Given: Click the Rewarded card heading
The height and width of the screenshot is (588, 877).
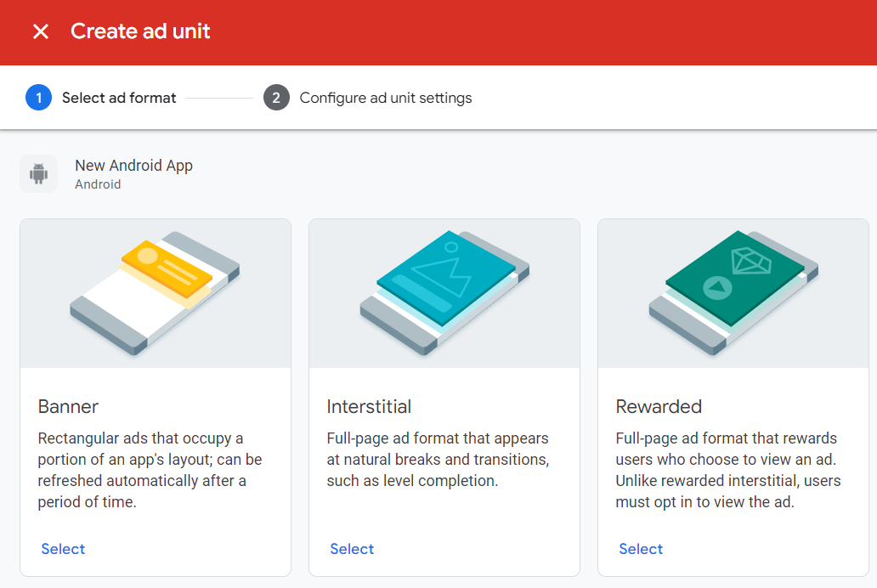Looking at the screenshot, I should (659, 406).
